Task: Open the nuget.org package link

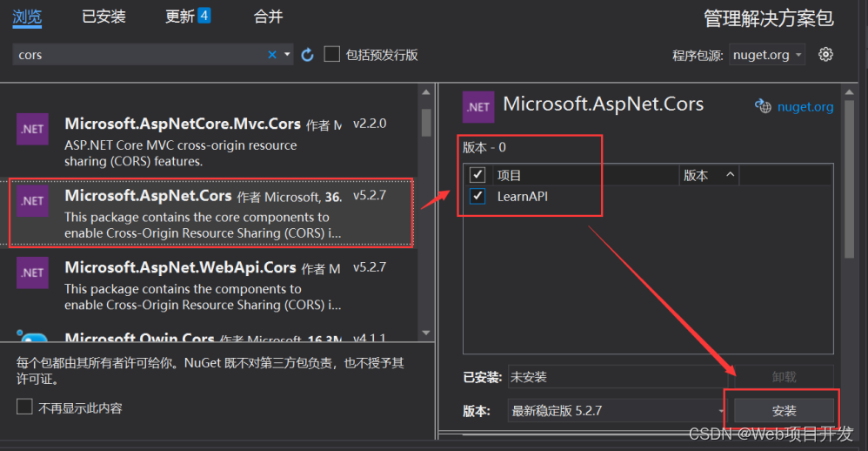Action: click(805, 106)
